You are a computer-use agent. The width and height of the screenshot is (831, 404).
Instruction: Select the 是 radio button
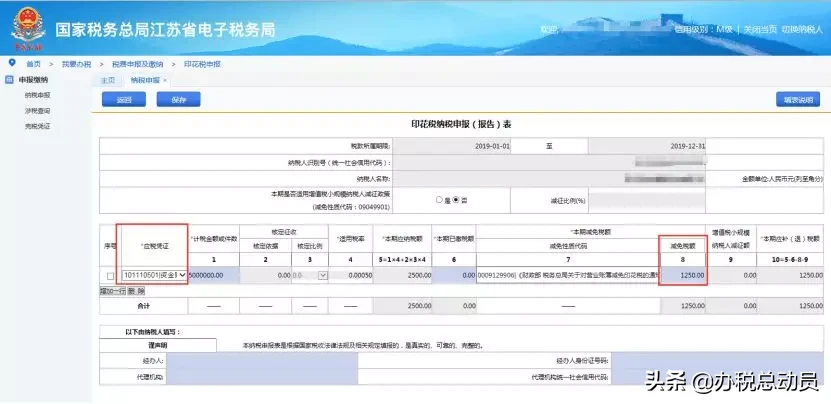tap(439, 200)
